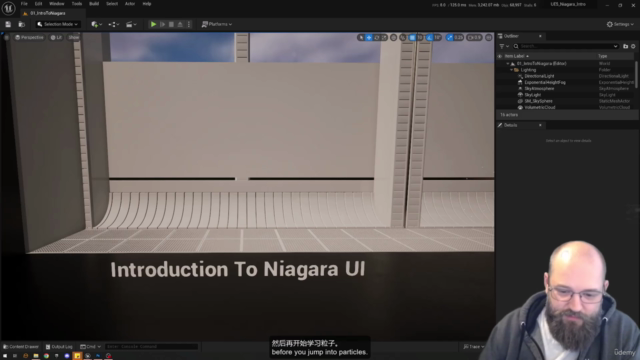This screenshot has height=360, width=640.
Task: Open the Help menu
Action: tap(147, 4)
